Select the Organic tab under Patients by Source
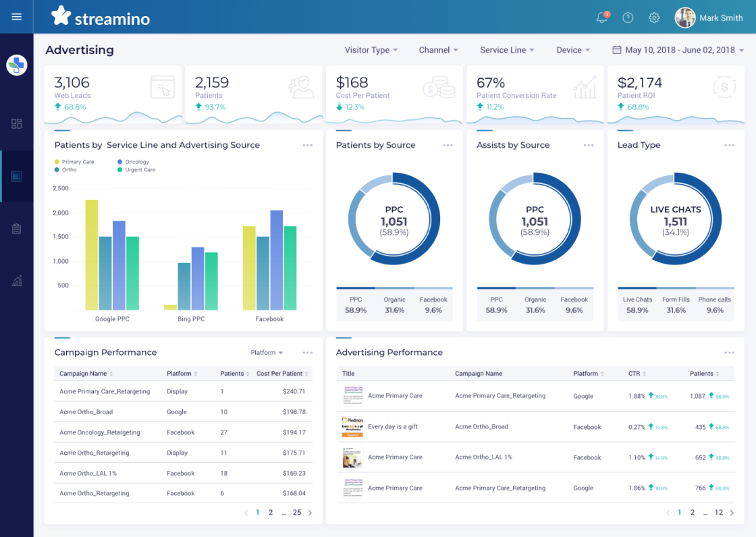The image size is (756, 537). pos(394,305)
